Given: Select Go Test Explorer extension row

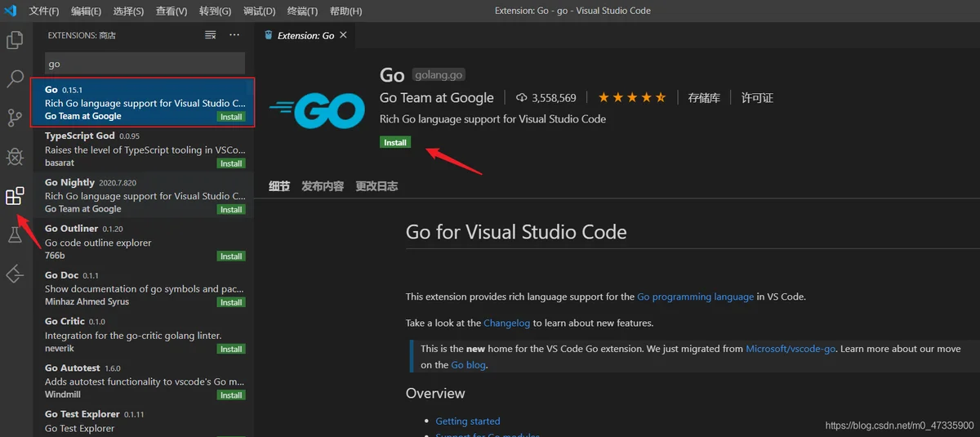Looking at the screenshot, I should click(x=143, y=421).
